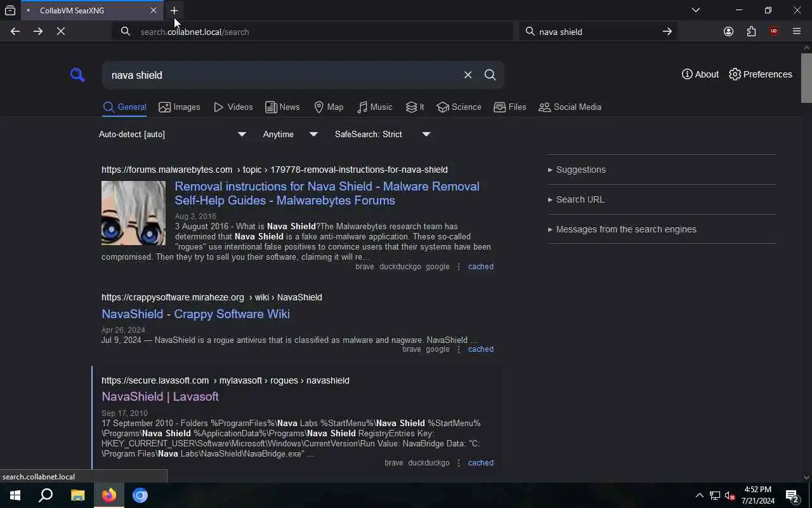Switch to the News tab

coord(282,107)
